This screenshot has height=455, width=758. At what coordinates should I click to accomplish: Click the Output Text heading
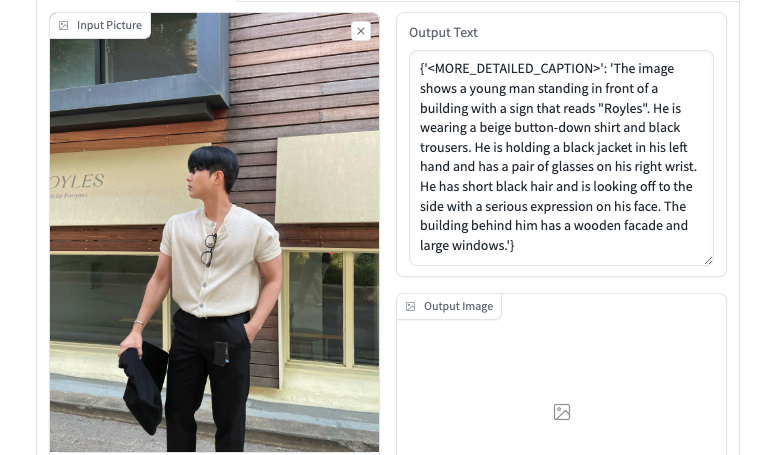tap(443, 32)
